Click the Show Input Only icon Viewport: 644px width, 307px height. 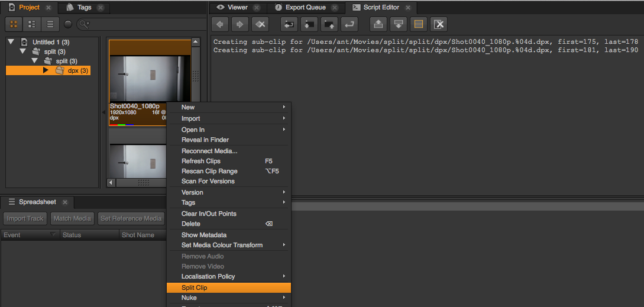(378, 24)
